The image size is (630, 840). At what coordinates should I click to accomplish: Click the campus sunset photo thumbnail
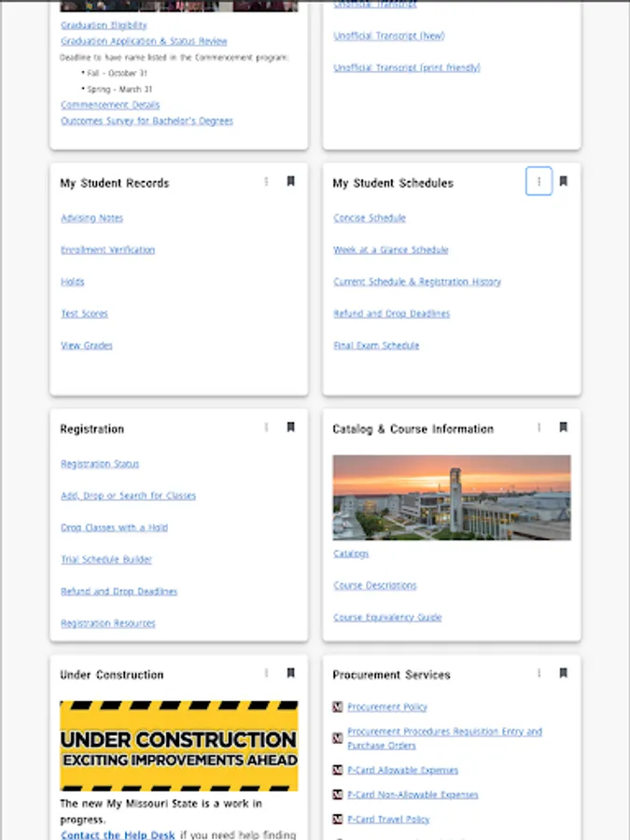[x=452, y=497]
